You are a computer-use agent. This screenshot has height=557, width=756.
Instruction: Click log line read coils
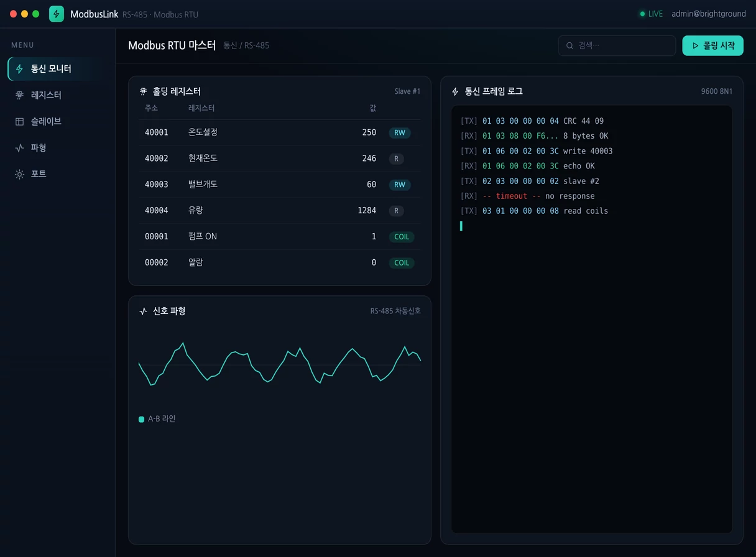click(x=535, y=211)
